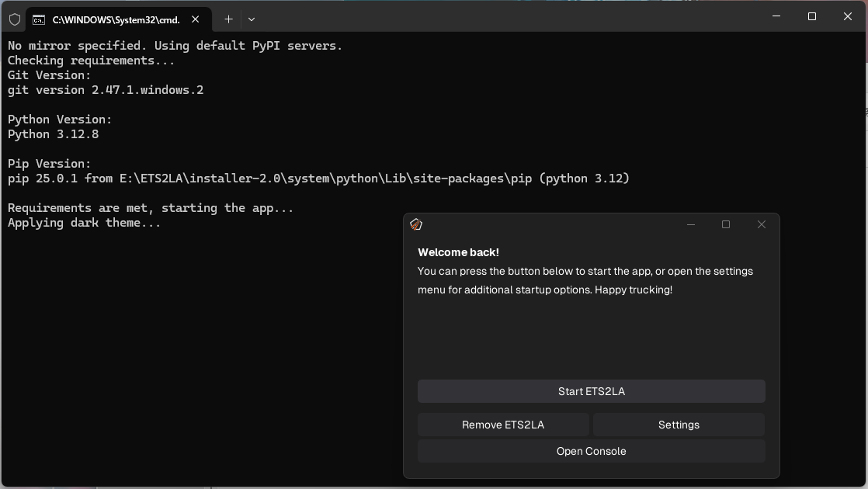Click Open Console button
Screen dimensions: 868x489
pos(591,452)
